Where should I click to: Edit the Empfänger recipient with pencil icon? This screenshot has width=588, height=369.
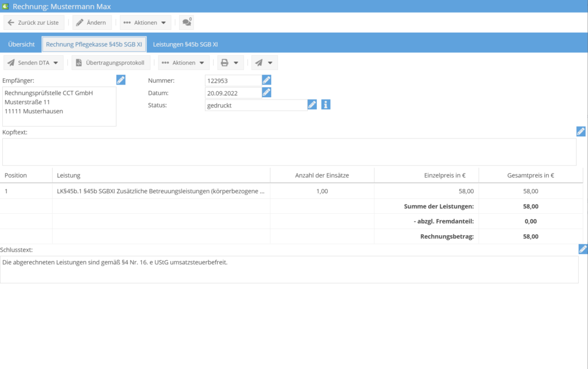point(121,80)
